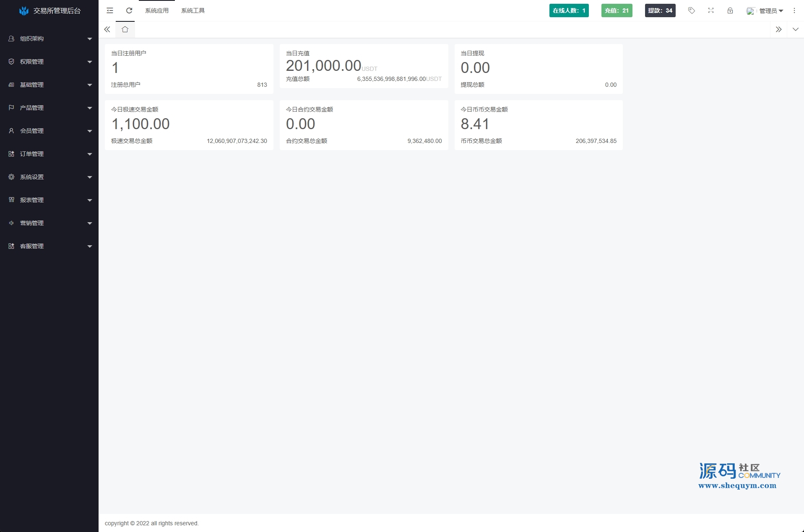Click the 在线人数: 1 badge

(x=569, y=10)
